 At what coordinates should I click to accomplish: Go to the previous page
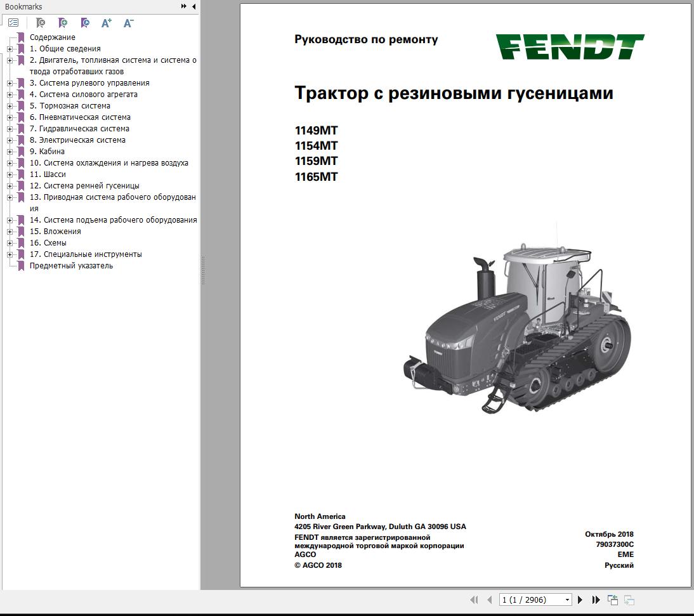(x=489, y=600)
